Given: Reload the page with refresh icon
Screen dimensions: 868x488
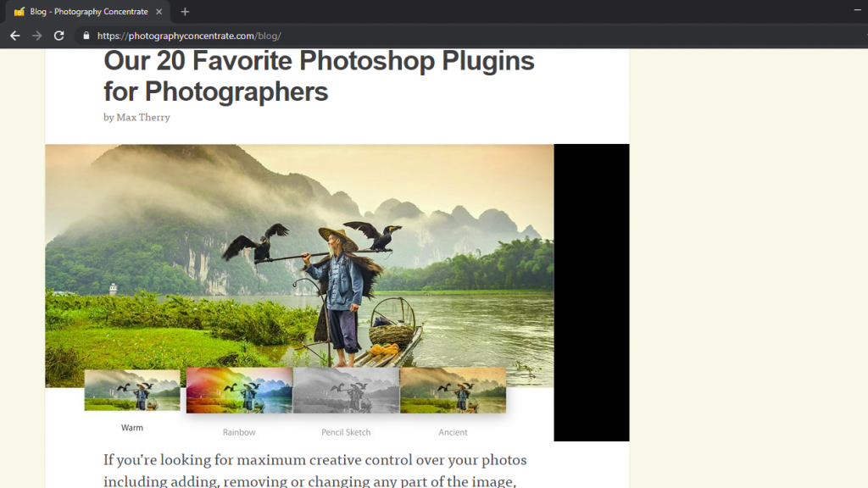Looking at the screenshot, I should tap(58, 36).
